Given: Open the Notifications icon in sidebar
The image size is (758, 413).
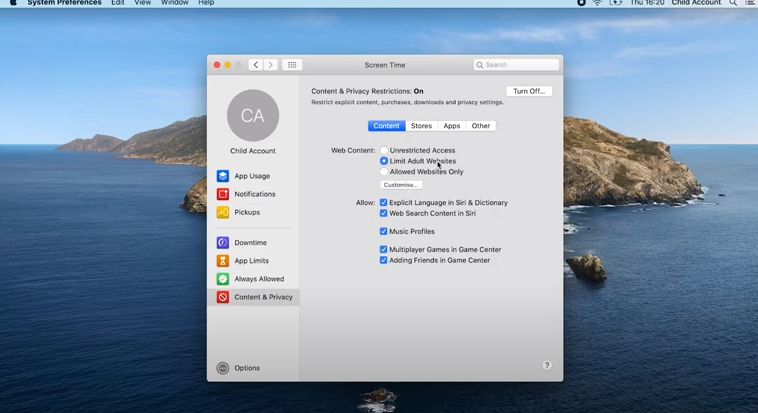Looking at the screenshot, I should pos(223,194).
